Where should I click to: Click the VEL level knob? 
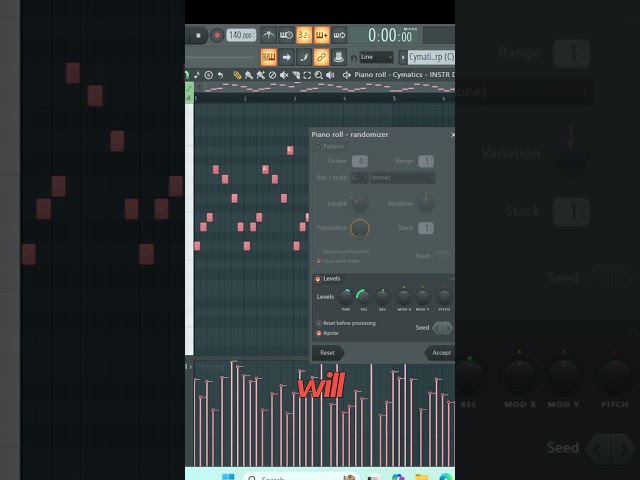click(363, 297)
